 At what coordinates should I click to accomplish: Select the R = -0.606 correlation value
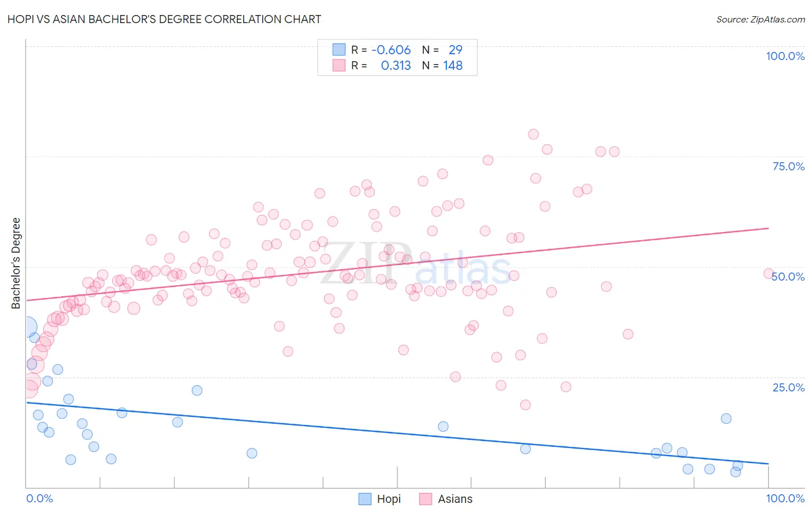point(381,50)
